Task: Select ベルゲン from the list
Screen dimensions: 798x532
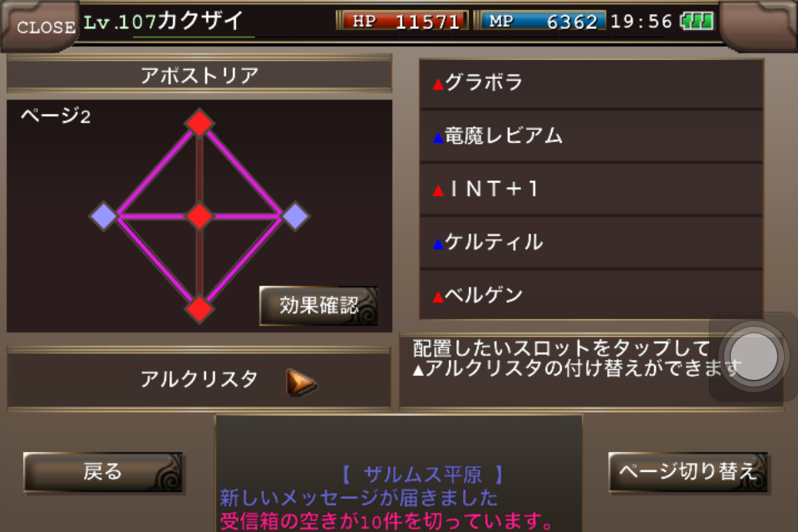Action: pos(591,295)
